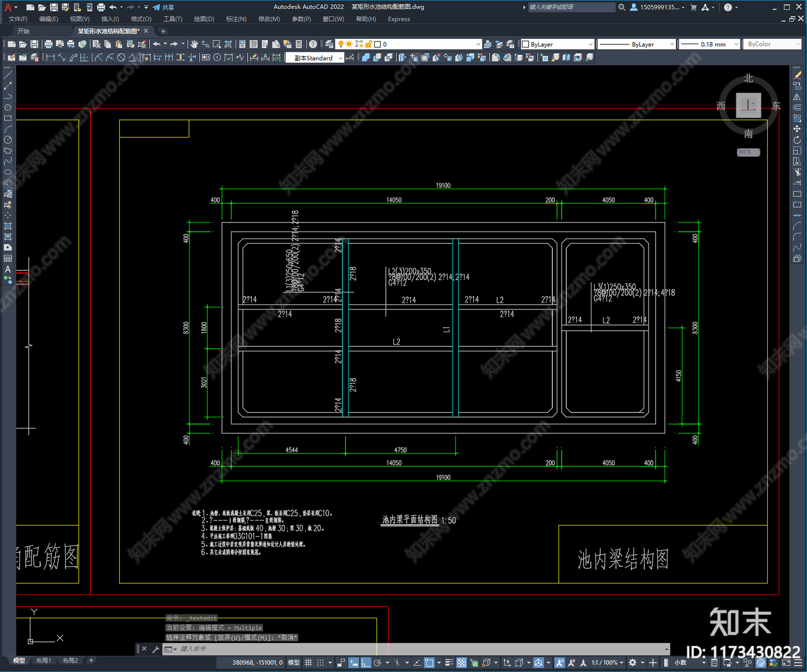The image size is (807, 672).
Task: Toggle polar tracking in the status bar
Action: 377,662
